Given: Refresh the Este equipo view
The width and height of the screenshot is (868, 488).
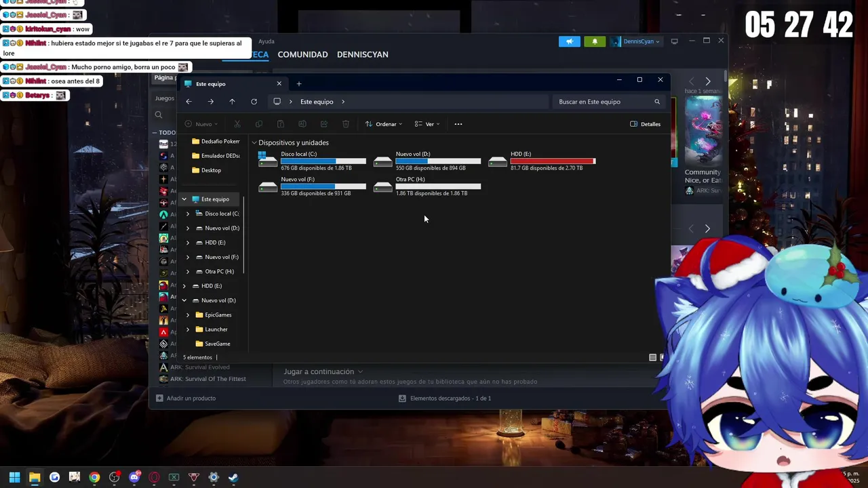Looking at the screenshot, I should click(x=254, y=102).
